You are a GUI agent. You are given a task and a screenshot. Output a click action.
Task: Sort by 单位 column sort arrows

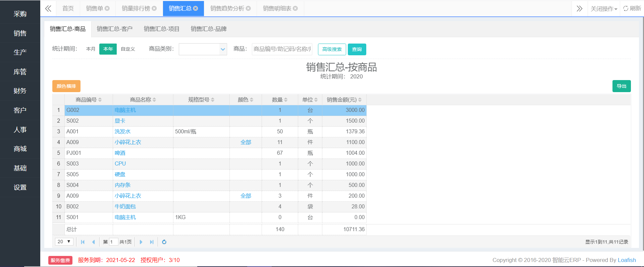point(316,100)
